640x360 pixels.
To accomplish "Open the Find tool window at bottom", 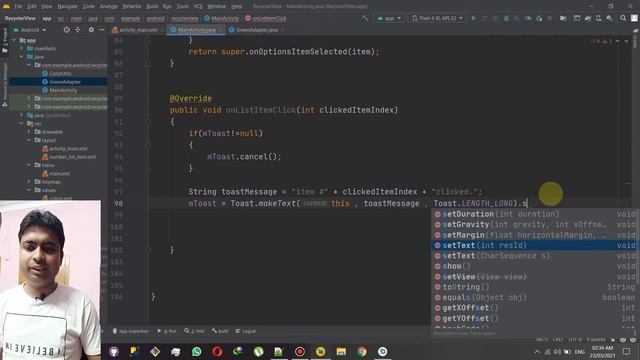I will (194, 331).
